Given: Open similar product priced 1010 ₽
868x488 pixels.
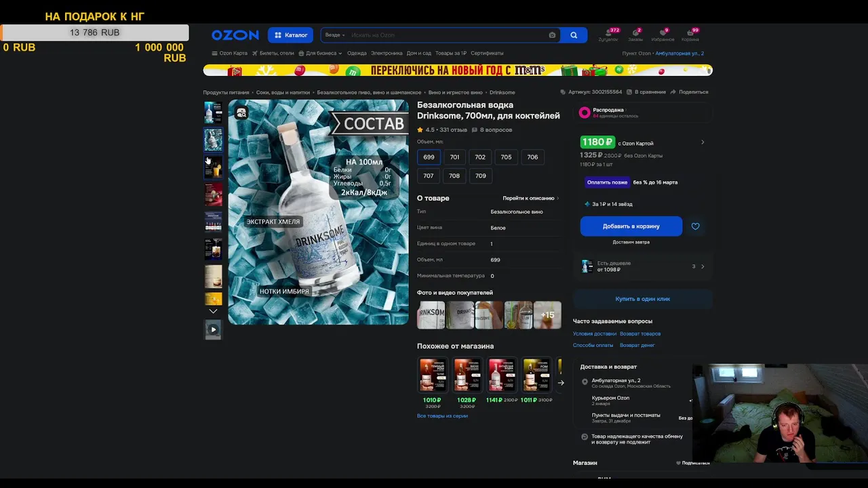Looking at the screenshot, I should (x=432, y=383).
